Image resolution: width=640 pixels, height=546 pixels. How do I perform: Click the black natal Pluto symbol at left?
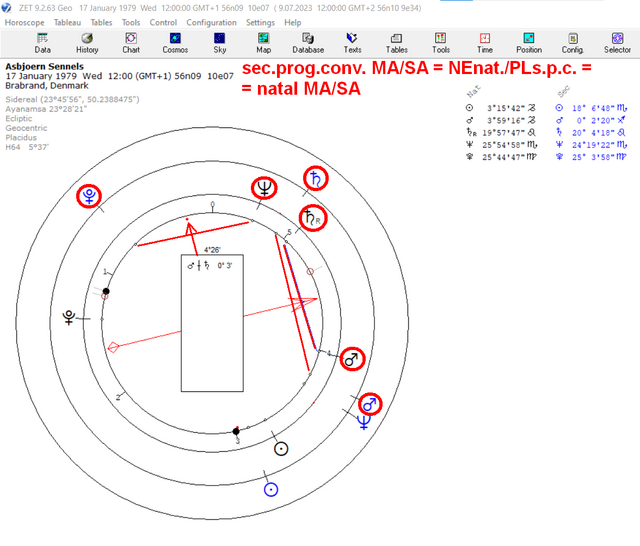pos(69,317)
